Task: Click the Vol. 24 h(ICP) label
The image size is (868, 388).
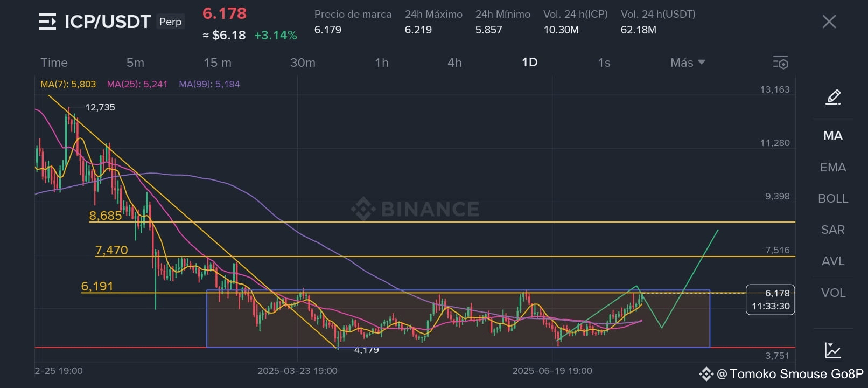Action: pos(576,14)
